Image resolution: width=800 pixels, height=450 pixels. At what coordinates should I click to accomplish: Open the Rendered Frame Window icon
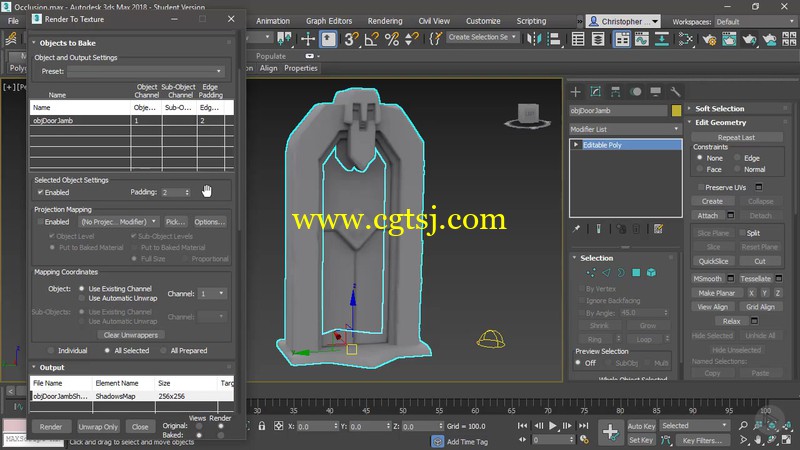(729, 39)
